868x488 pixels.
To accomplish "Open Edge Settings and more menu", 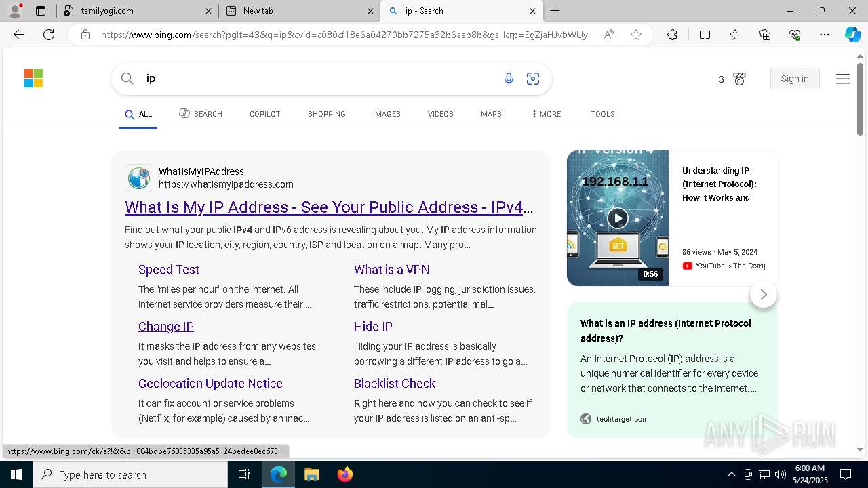I will click(825, 35).
